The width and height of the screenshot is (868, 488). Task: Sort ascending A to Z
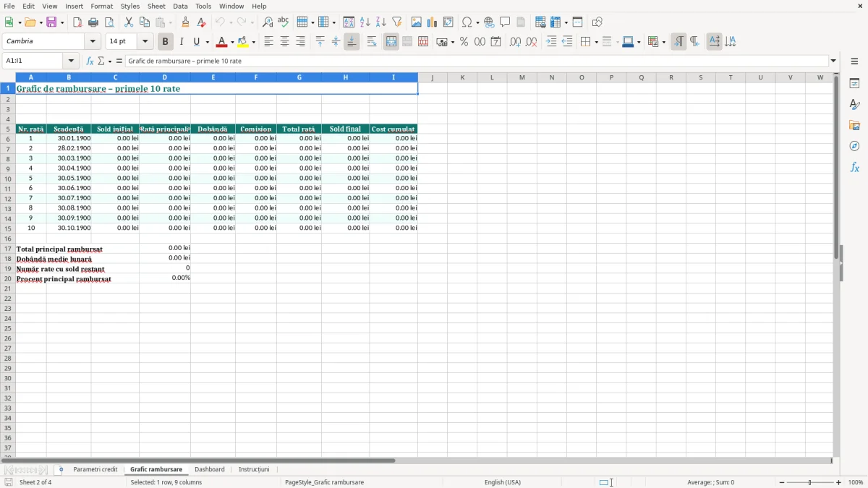(x=365, y=22)
